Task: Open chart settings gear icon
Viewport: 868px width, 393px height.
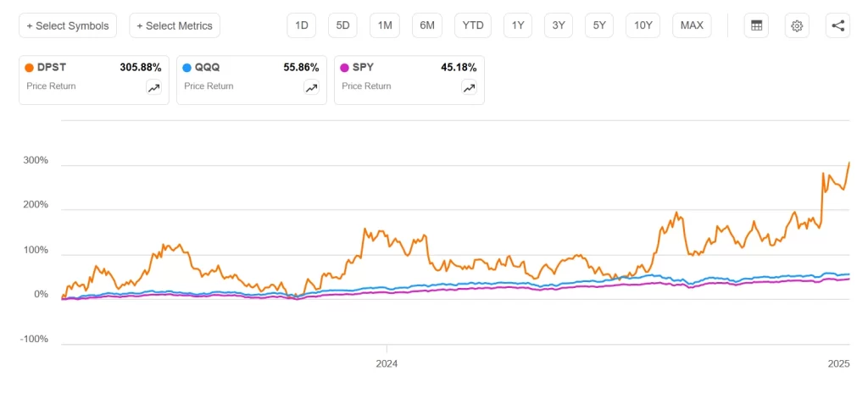Action: (x=797, y=25)
